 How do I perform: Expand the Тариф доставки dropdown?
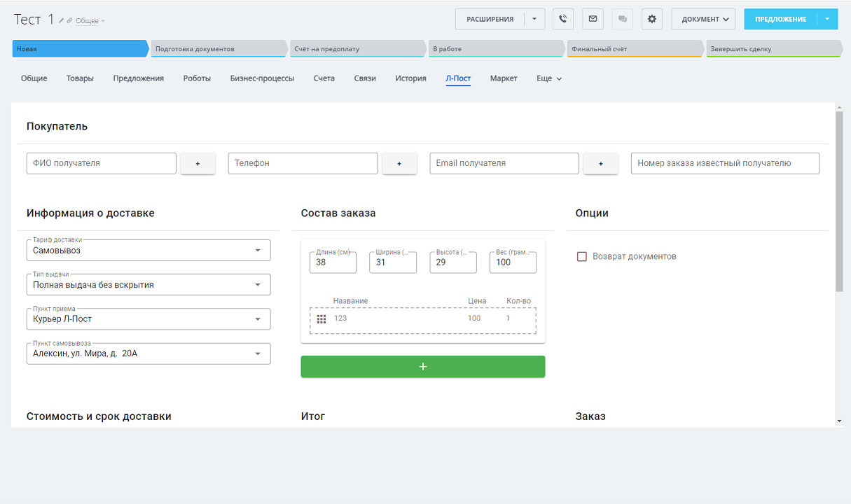pyautogui.click(x=257, y=251)
